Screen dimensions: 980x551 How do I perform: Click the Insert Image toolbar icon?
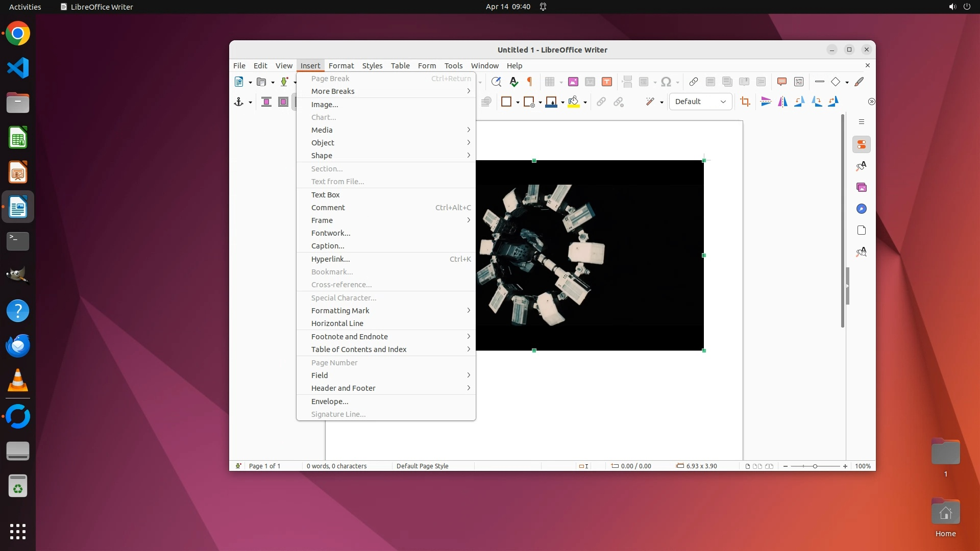pyautogui.click(x=573, y=82)
